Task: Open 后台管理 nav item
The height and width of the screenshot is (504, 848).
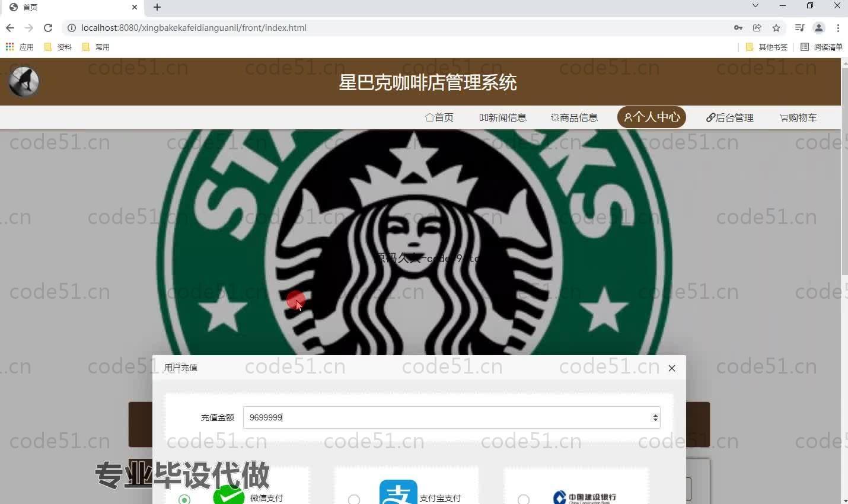Action: click(730, 117)
